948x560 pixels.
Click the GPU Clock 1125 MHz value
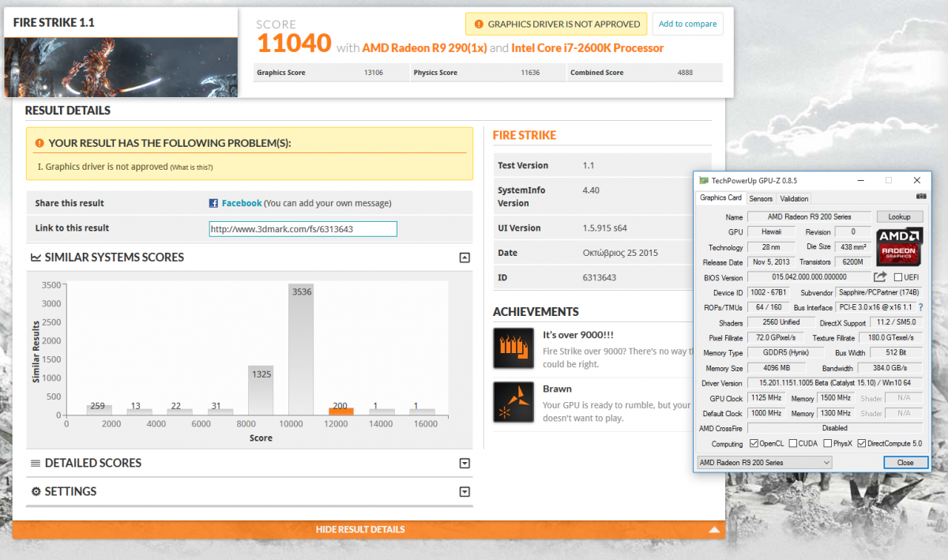point(767,398)
